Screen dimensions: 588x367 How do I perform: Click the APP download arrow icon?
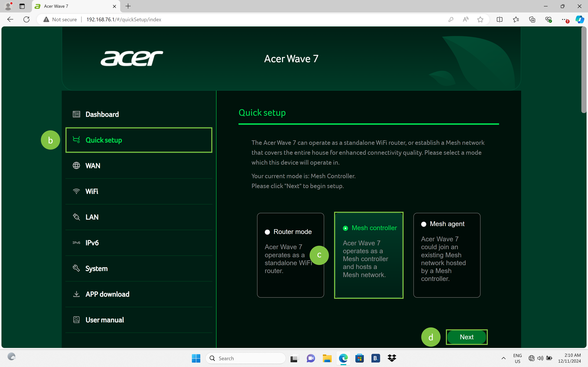pyautogui.click(x=76, y=294)
